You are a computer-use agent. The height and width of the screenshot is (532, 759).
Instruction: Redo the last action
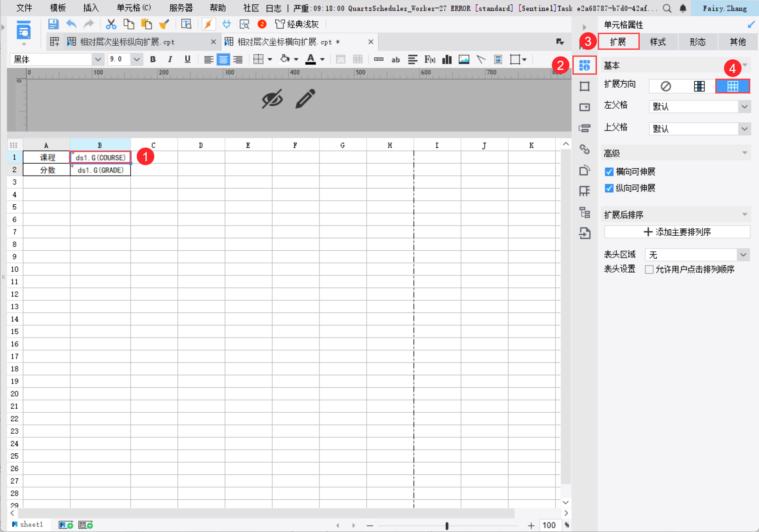point(89,24)
